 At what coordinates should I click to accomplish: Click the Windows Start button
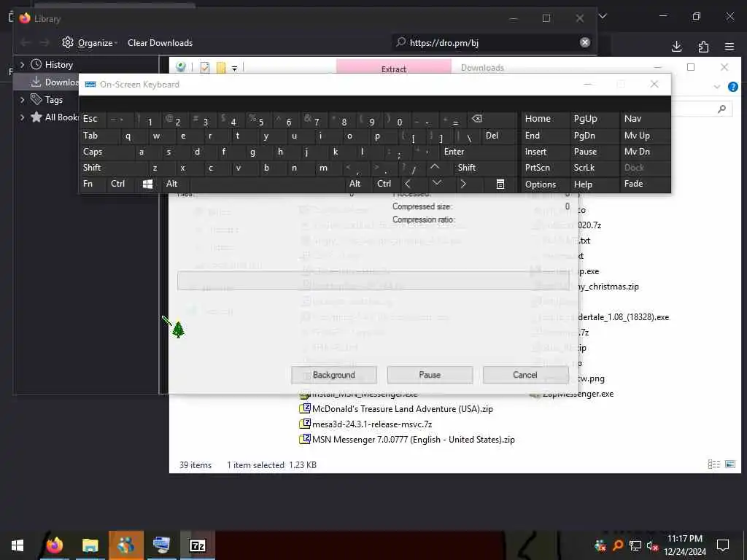(18, 545)
